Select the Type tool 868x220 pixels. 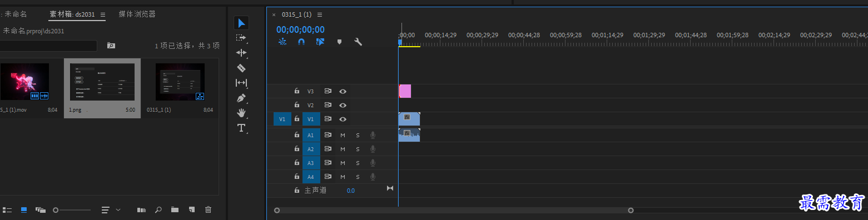[241, 128]
